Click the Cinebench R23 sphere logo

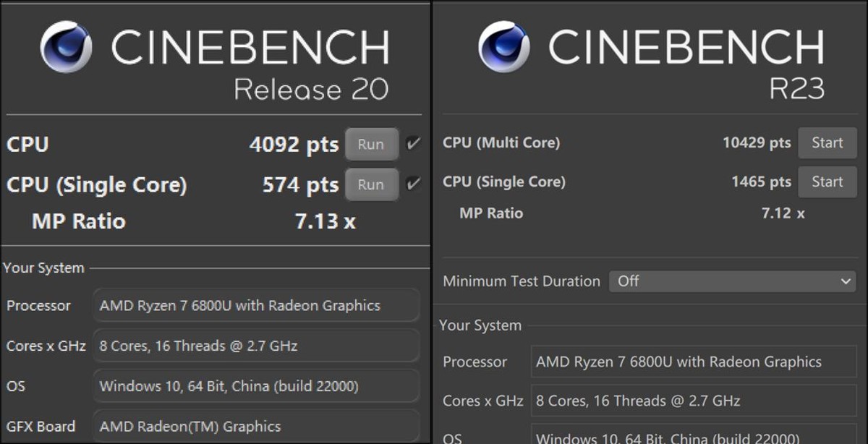pos(503,47)
